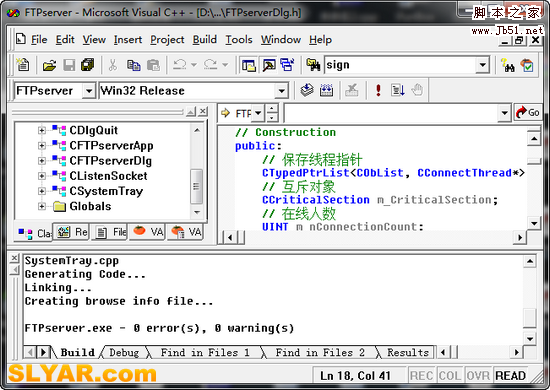The image size is (550, 390).
Task: Click the workspace tree scrollbar thumb
Action: [x=196, y=186]
